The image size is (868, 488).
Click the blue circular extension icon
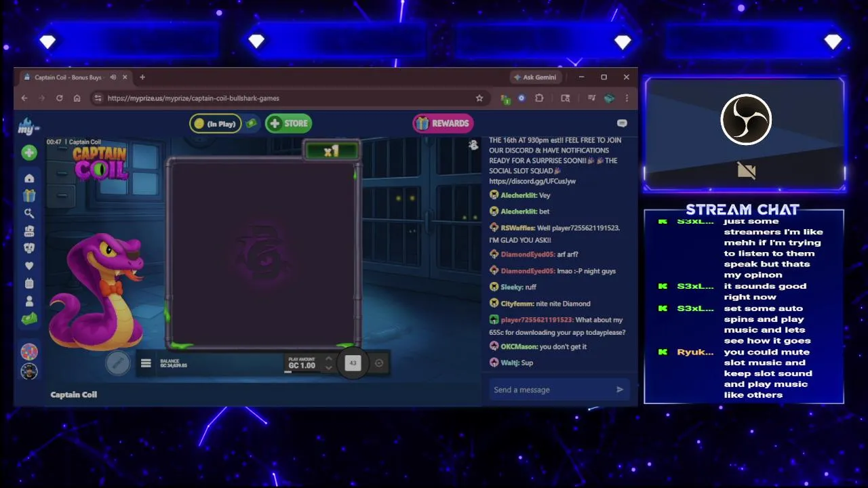(x=521, y=98)
